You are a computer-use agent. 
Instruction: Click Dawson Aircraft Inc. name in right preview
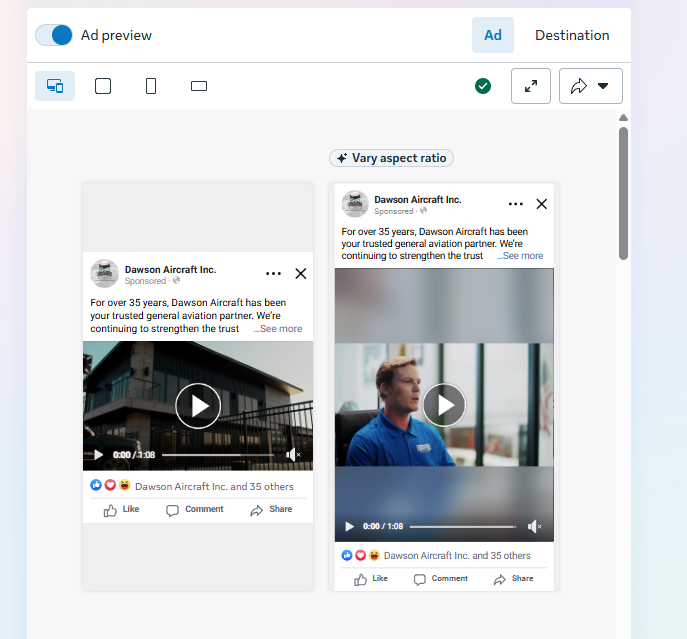[418, 200]
